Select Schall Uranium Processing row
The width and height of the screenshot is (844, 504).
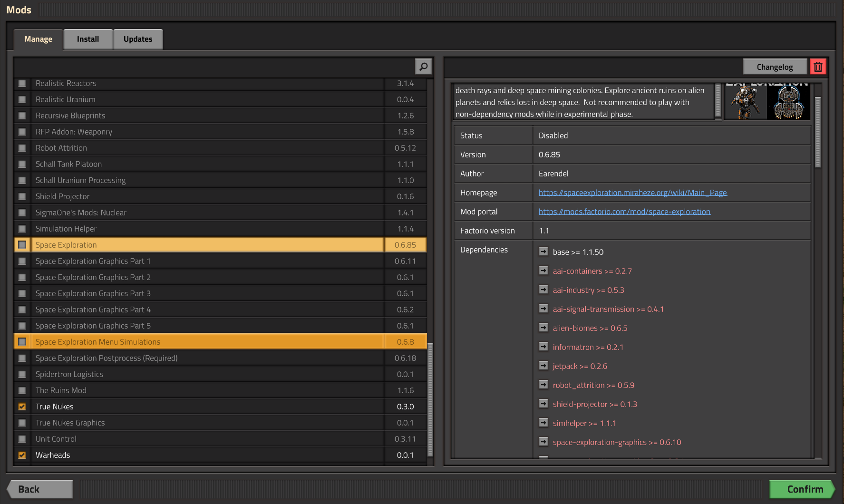(x=221, y=180)
